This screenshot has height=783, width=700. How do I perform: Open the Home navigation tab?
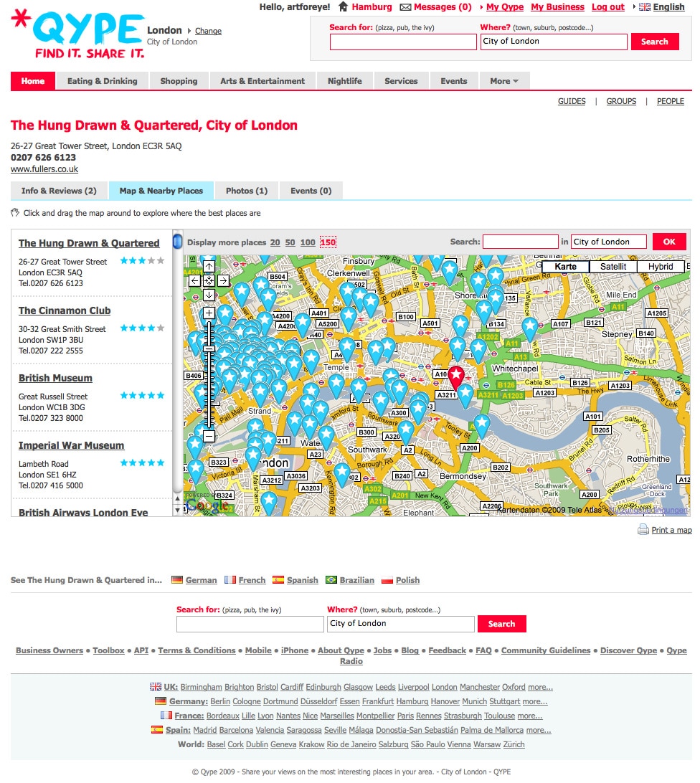point(33,81)
